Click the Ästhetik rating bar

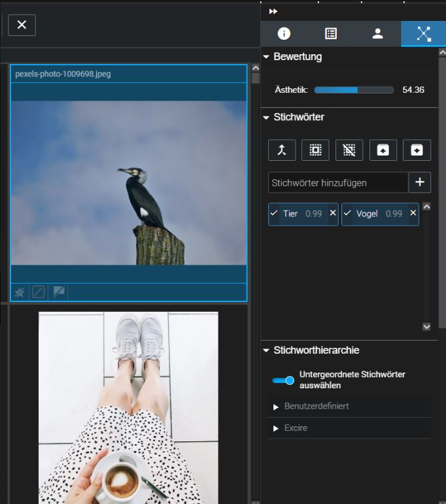click(354, 90)
